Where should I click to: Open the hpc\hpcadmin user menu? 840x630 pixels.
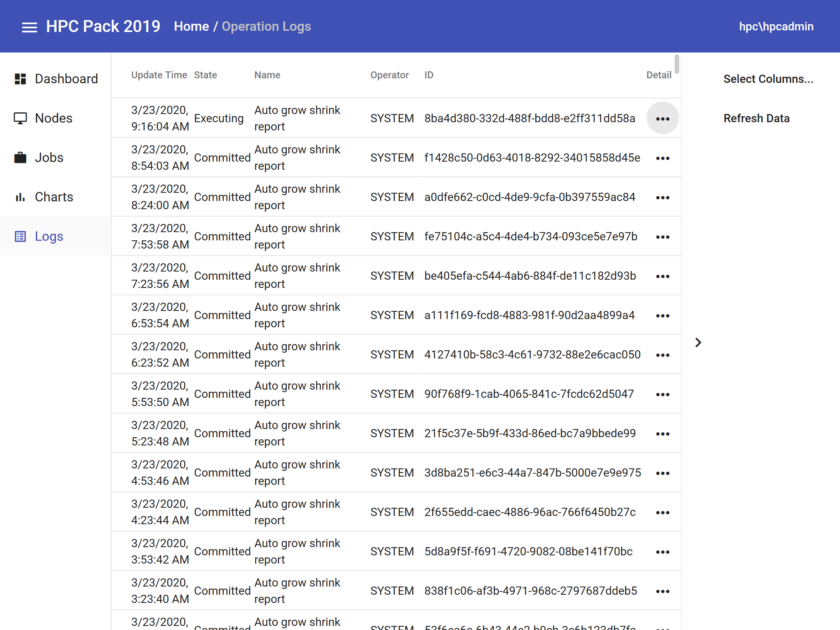pos(776,27)
